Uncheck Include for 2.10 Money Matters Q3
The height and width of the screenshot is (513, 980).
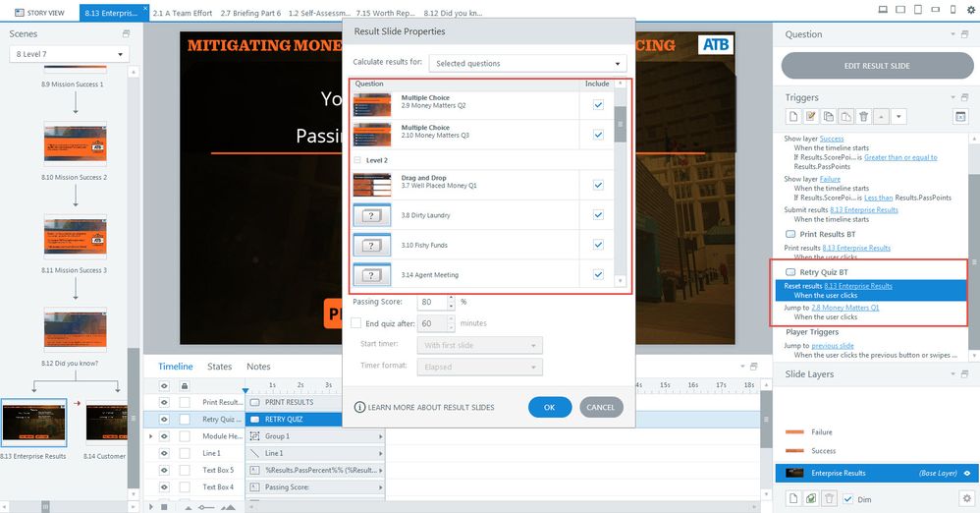(598, 135)
